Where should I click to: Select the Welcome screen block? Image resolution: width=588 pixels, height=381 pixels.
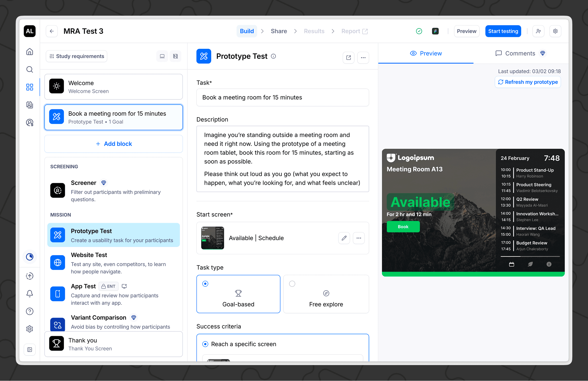pyautogui.click(x=114, y=87)
